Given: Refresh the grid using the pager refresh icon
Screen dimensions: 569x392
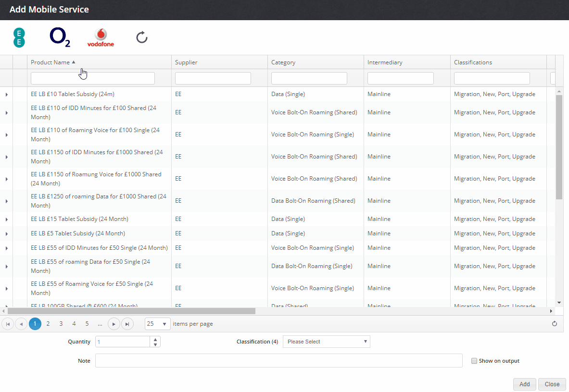Looking at the screenshot, I should 555,324.
